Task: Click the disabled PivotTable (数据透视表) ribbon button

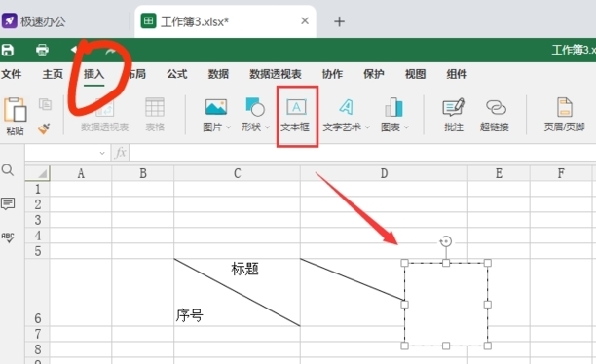Action: tap(104, 114)
